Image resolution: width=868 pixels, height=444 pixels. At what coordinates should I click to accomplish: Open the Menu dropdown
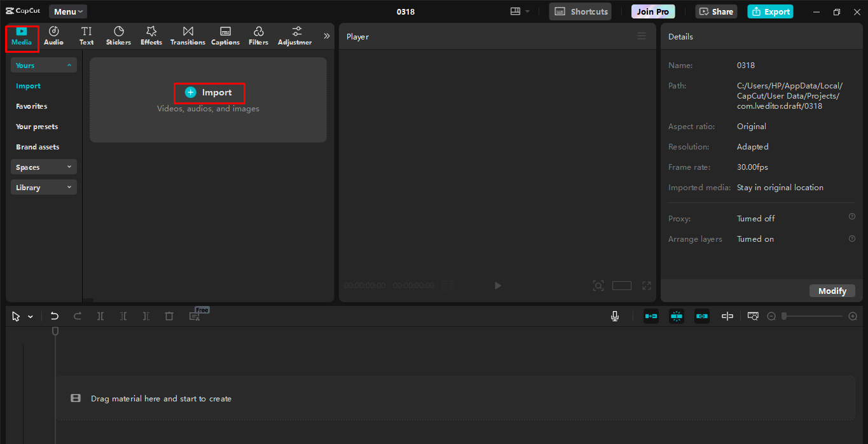pos(68,11)
